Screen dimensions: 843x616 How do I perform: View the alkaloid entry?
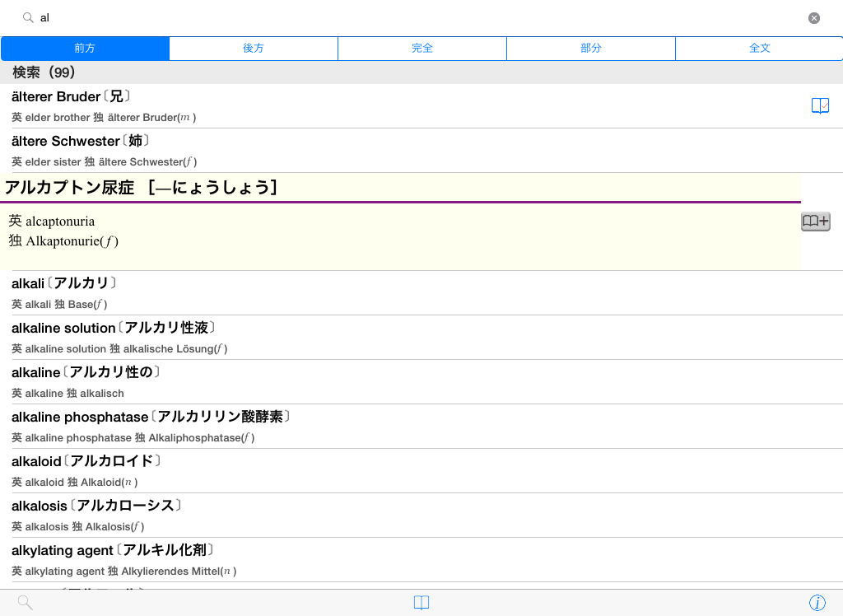coord(329,471)
